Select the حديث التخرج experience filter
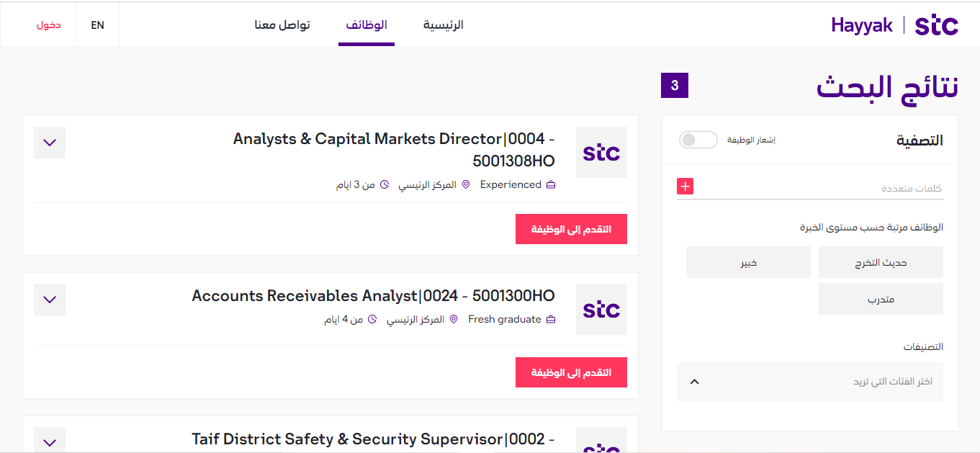The width and height of the screenshot is (980, 453). tap(881, 262)
